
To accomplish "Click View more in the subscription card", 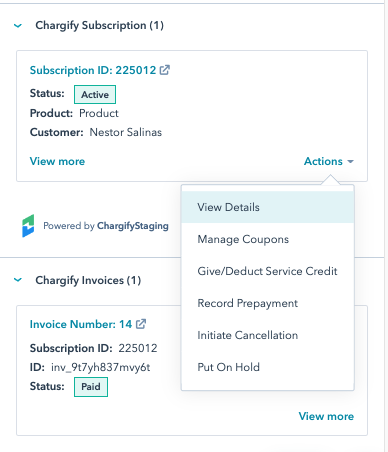I will (57, 161).
